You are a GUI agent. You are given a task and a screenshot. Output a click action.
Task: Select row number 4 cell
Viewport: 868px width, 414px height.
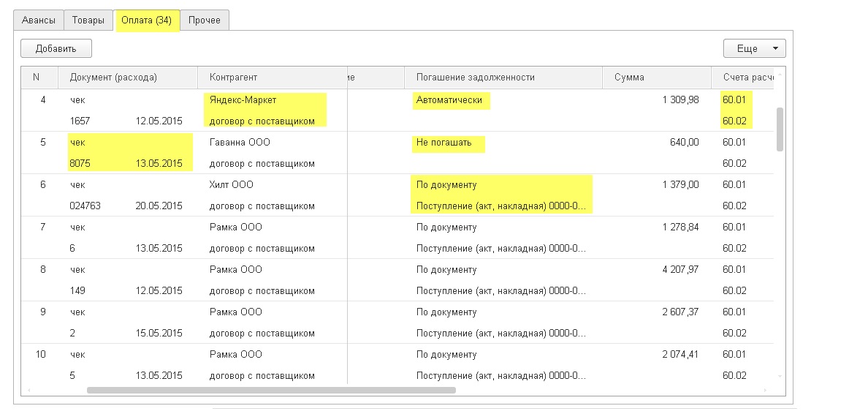tap(42, 100)
